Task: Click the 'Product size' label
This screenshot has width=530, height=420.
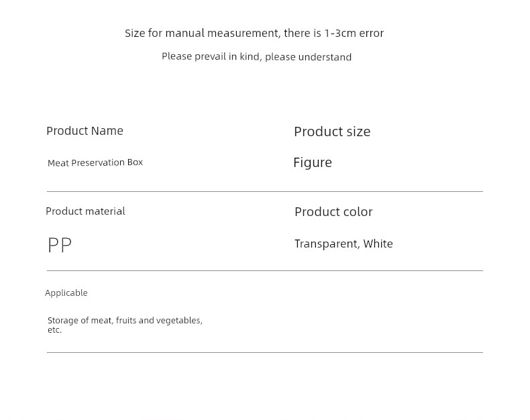Action: pos(332,132)
